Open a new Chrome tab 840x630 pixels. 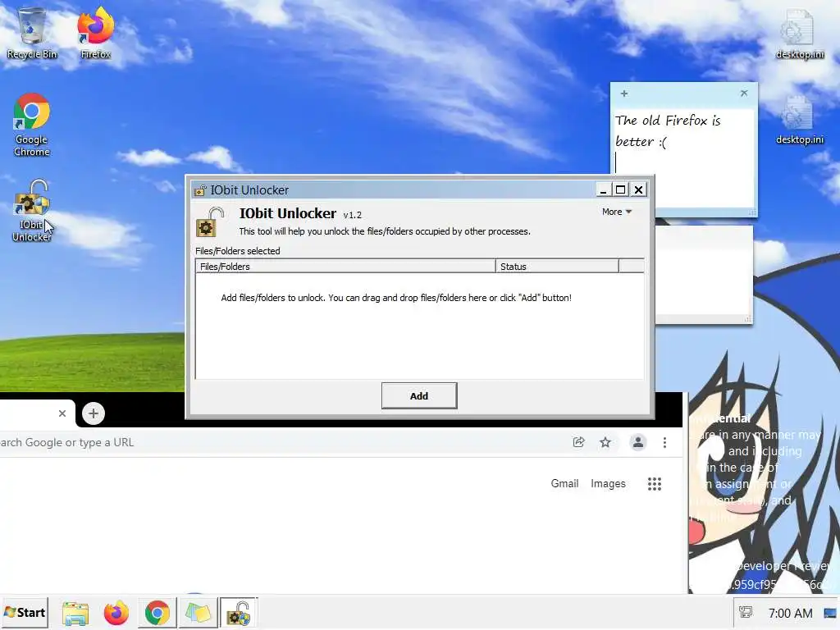(x=94, y=413)
